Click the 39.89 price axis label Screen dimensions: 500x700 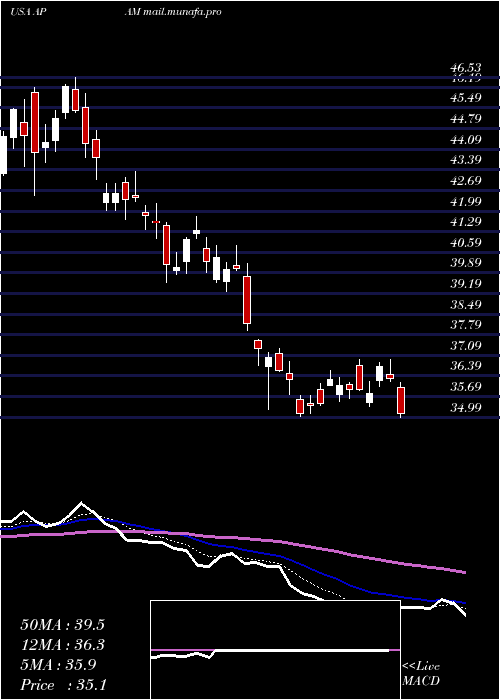[x=466, y=262]
